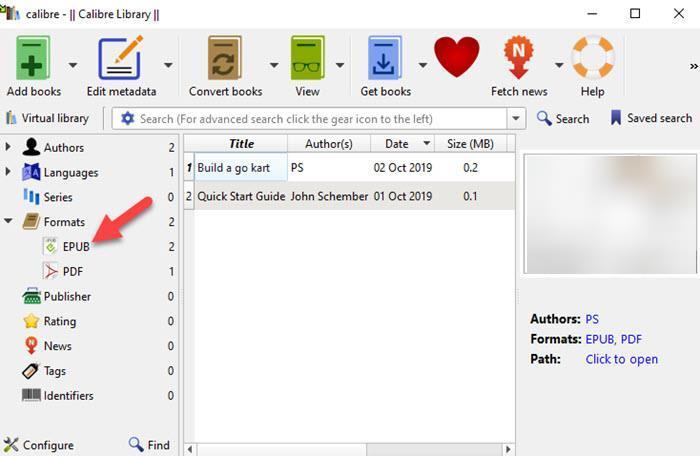Sort by the Size (MB) column header
Viewport: 700px width, 456px height.
(x=471, y=144)
